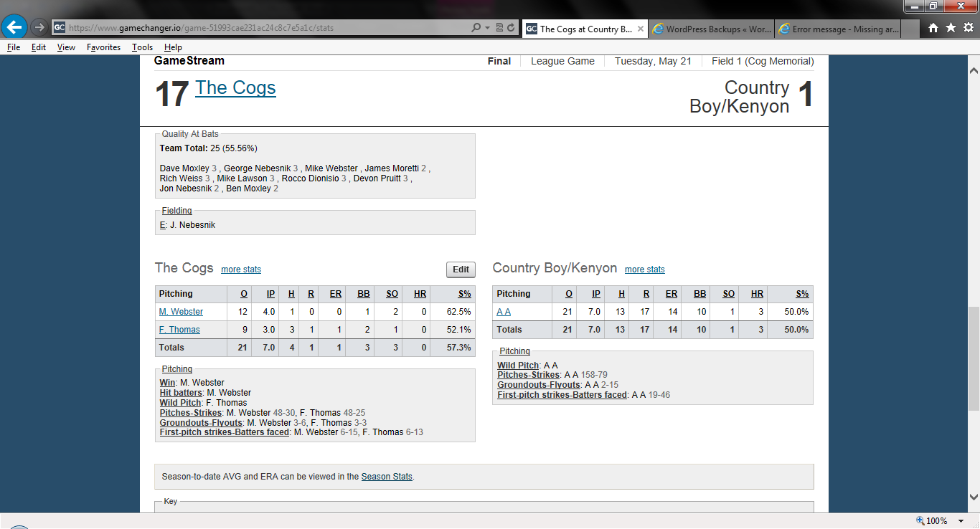Open the zoom level dropdown arrow
Screen dimensions: 980x529
point(963,521)
